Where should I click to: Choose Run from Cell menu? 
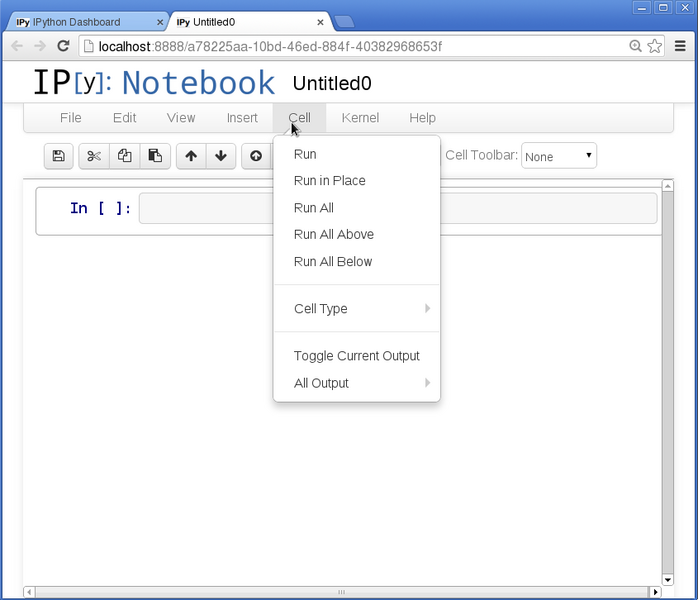click(357, 154)
